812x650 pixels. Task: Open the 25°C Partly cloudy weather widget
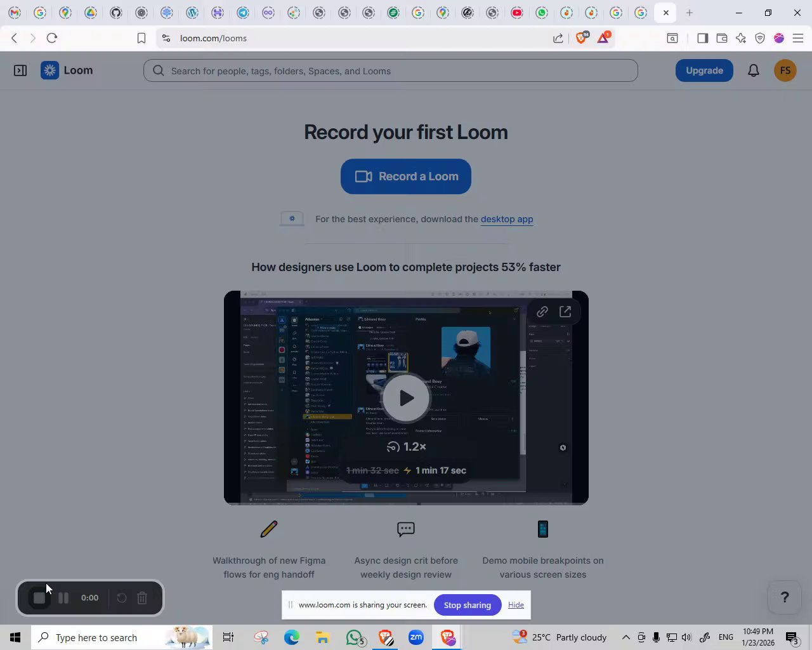pos(560,637)
